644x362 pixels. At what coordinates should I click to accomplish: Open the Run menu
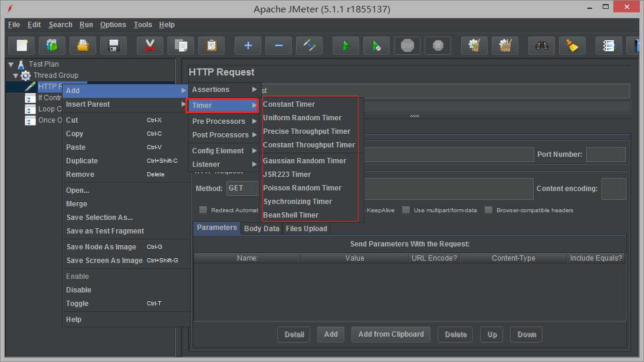86,25
